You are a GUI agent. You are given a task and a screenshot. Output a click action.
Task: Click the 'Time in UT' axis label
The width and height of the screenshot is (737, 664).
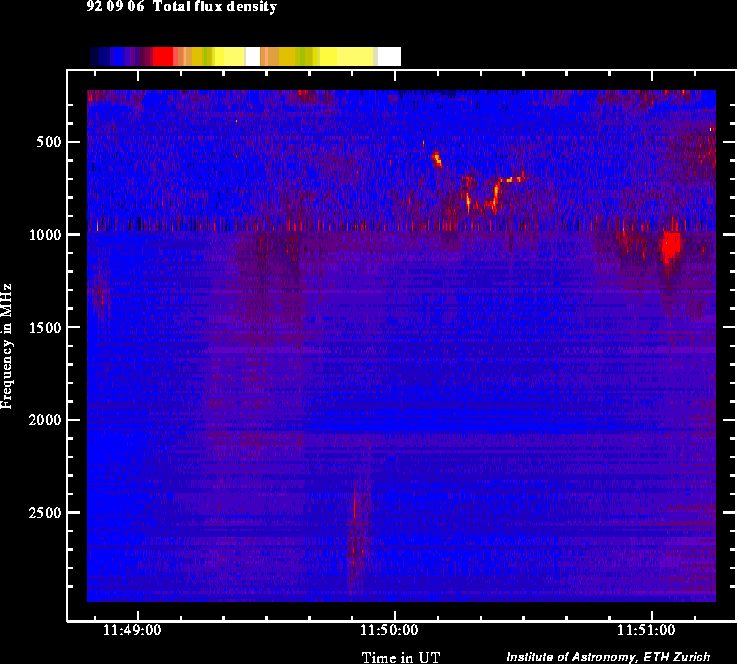tap(401, 657)
